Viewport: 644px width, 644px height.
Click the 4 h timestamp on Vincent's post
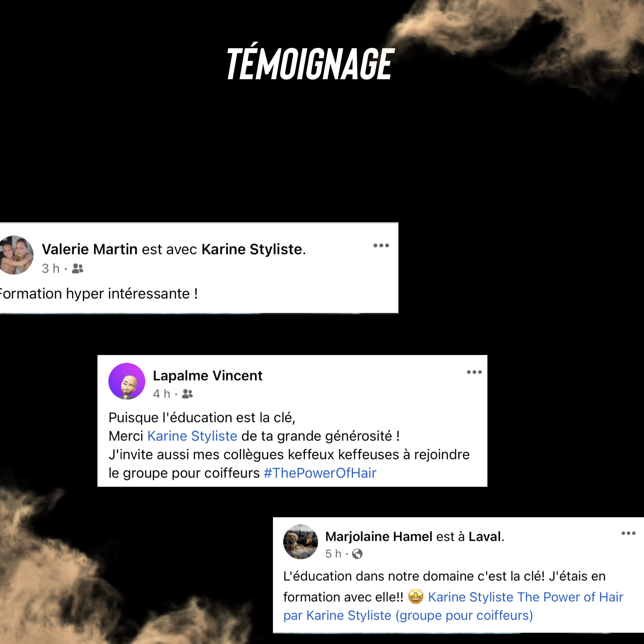coord(162,394)
